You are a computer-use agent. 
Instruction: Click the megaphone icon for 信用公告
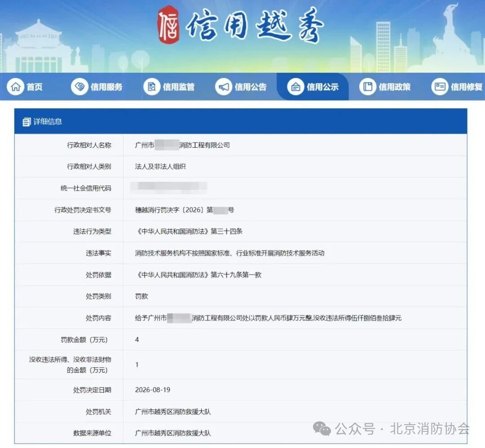[x=224, y=87]
